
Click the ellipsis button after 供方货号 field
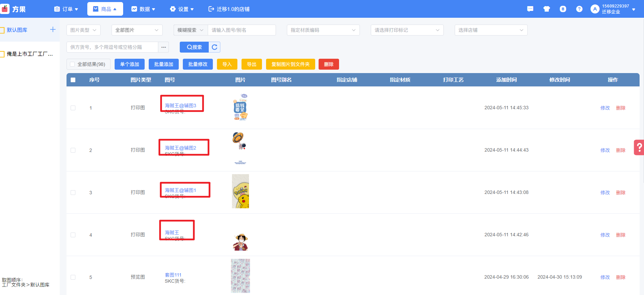point(164,47)
